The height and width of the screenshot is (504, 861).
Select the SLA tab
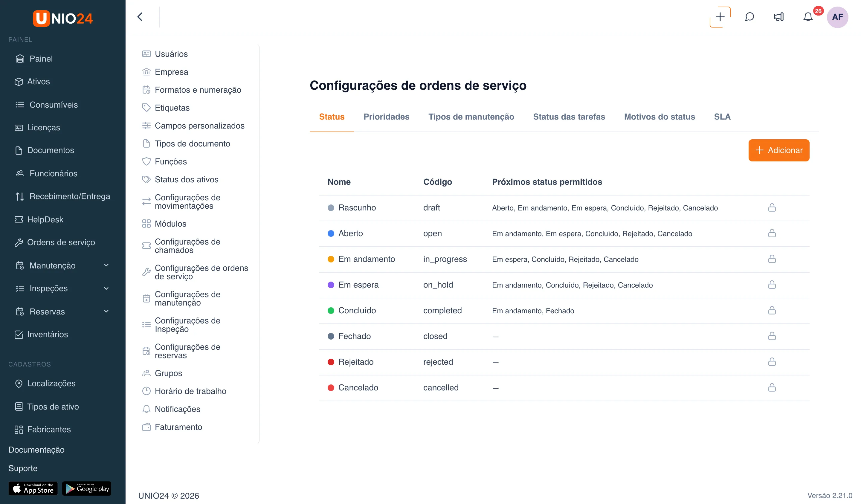click(x=722, y=117)
